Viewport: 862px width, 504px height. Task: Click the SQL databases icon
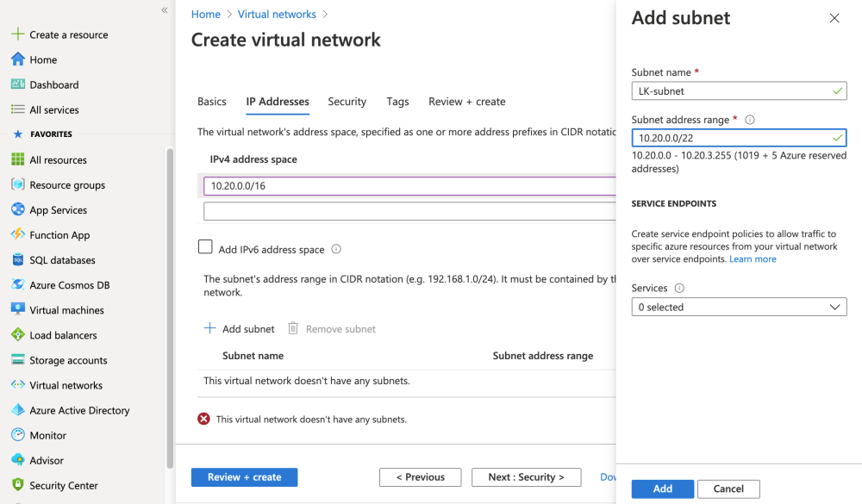(x=17, y=259)
